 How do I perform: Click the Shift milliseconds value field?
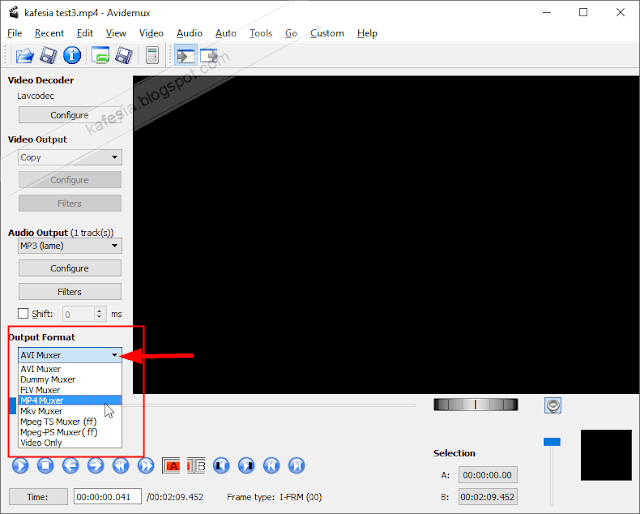[79, 314]
